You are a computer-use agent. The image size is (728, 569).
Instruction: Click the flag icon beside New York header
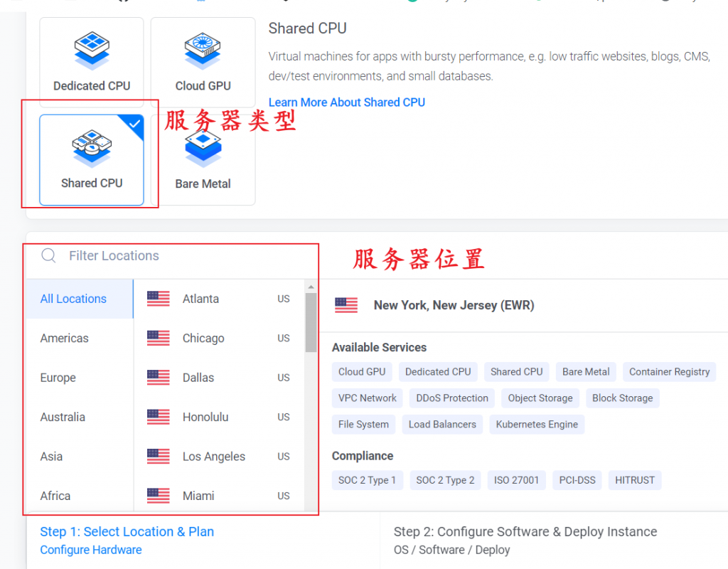pos(346,305)
